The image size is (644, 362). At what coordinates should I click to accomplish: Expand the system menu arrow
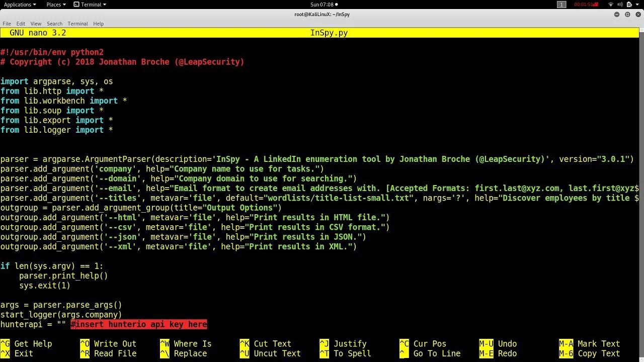[637, 5]
